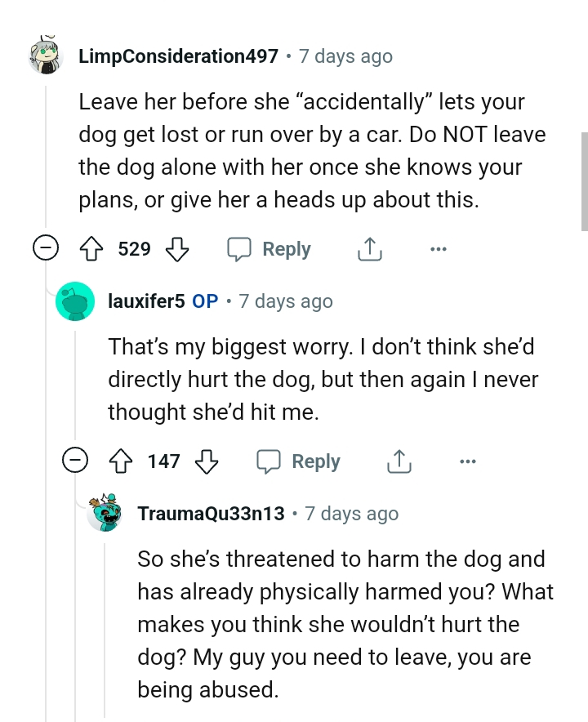Share lauxifer5's reply
Viewport: 588px width, 722px height.
point(399,461)
